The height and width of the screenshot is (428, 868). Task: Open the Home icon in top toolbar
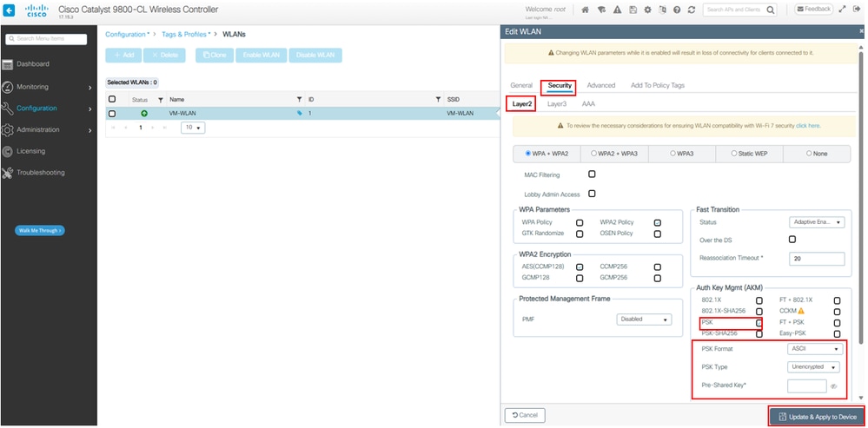coord(585,10)
